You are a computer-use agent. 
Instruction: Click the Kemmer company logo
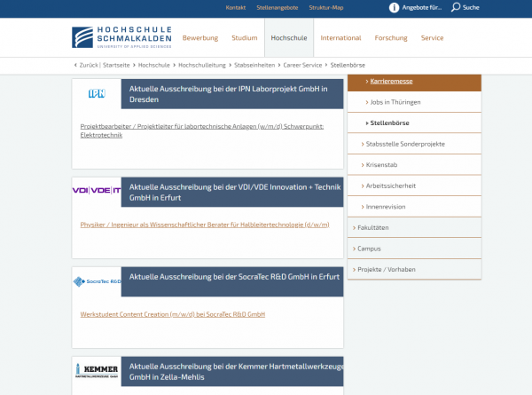coord(97,370)
